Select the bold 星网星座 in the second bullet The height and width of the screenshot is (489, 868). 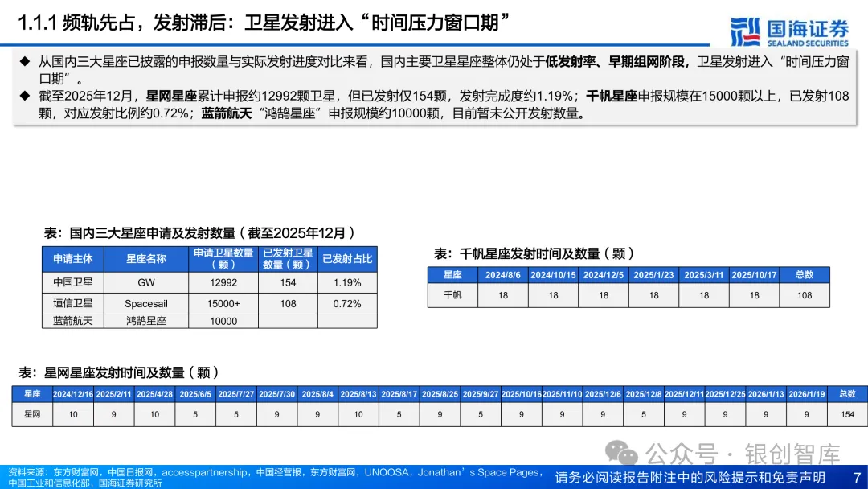pos(171,96)
